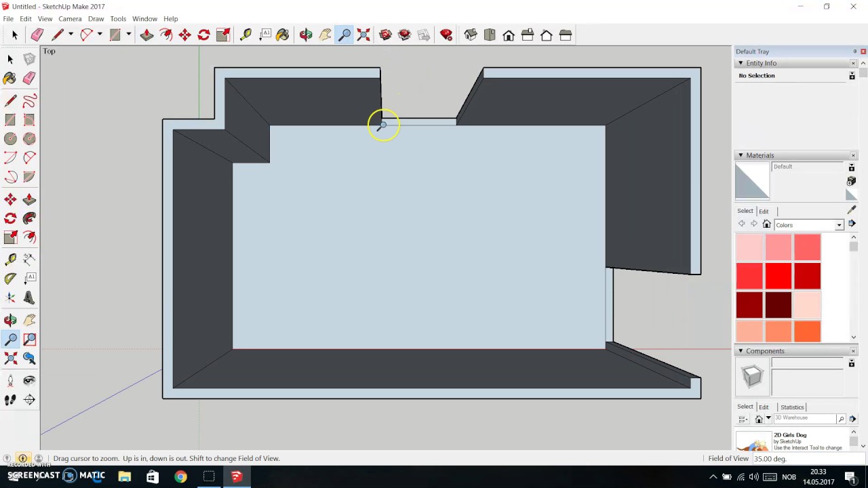Collapse the Materials panel
The height and width of the screenshot is (488, 868).
[x=741, y=155]
